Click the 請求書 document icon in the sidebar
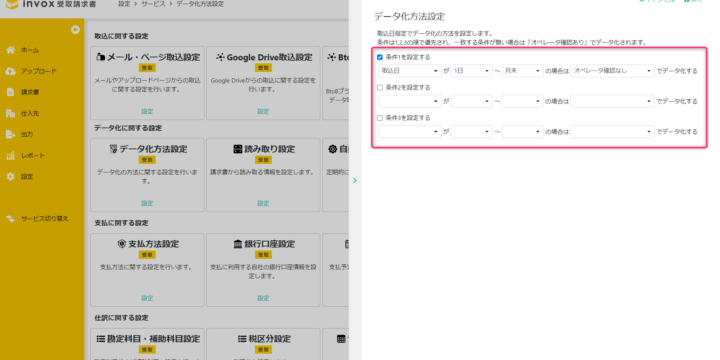The height and width of the screenshot is (360, 720). point(10,92)
